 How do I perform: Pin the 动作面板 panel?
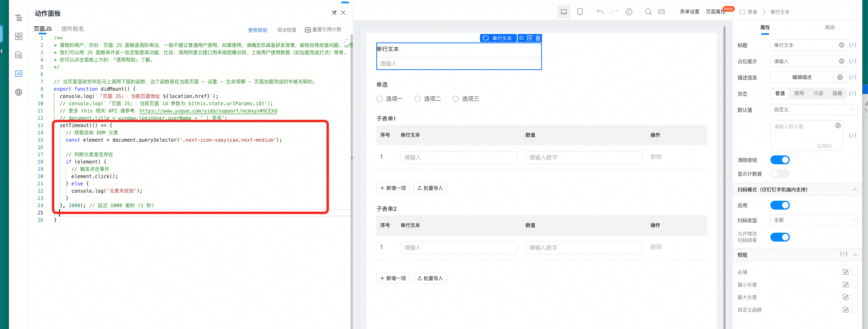tap(334, 13)
